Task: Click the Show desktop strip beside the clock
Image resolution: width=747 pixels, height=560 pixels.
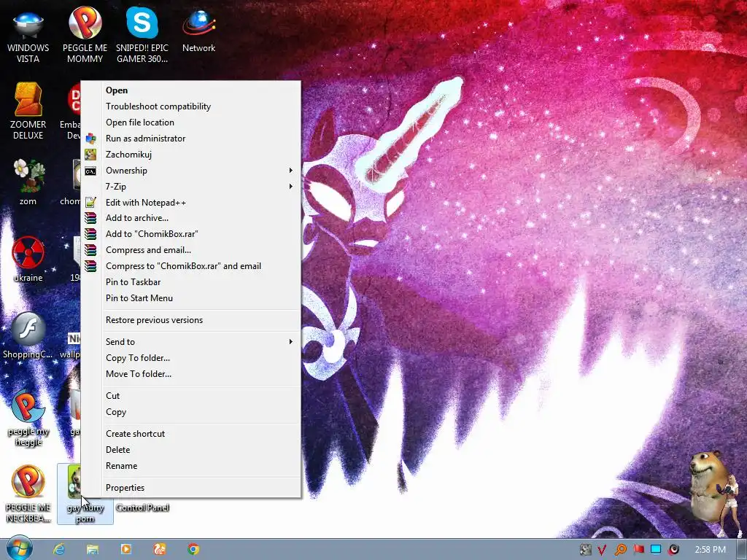Action: 742,550
